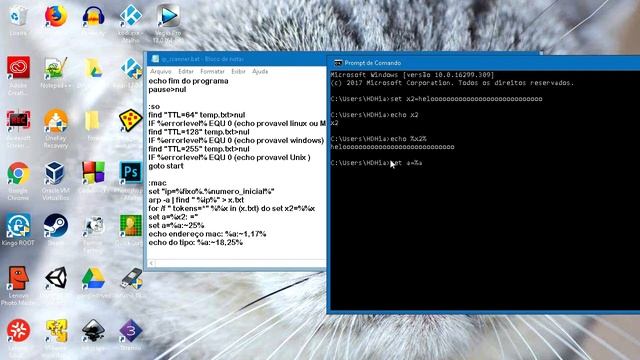Click the 'arp -a | find' line
The image size is (640, 360).
click(x=196, y=200)
